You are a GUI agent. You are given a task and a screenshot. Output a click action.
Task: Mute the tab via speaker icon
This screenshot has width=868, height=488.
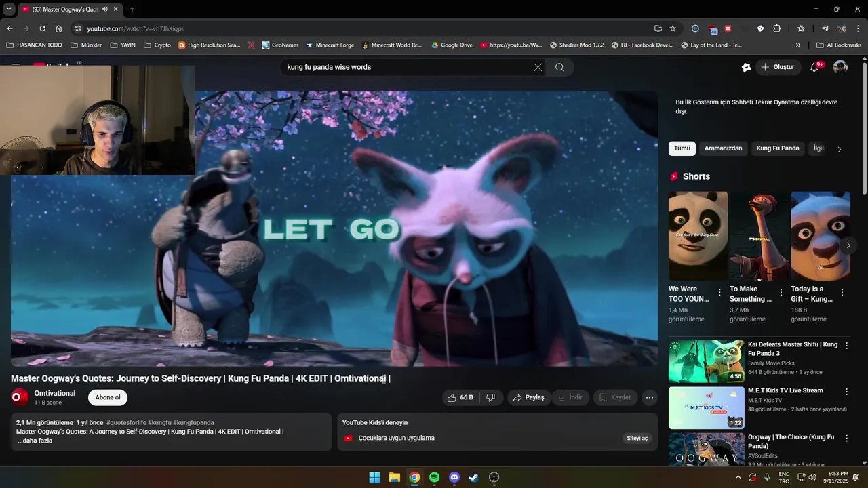(105, 9)
